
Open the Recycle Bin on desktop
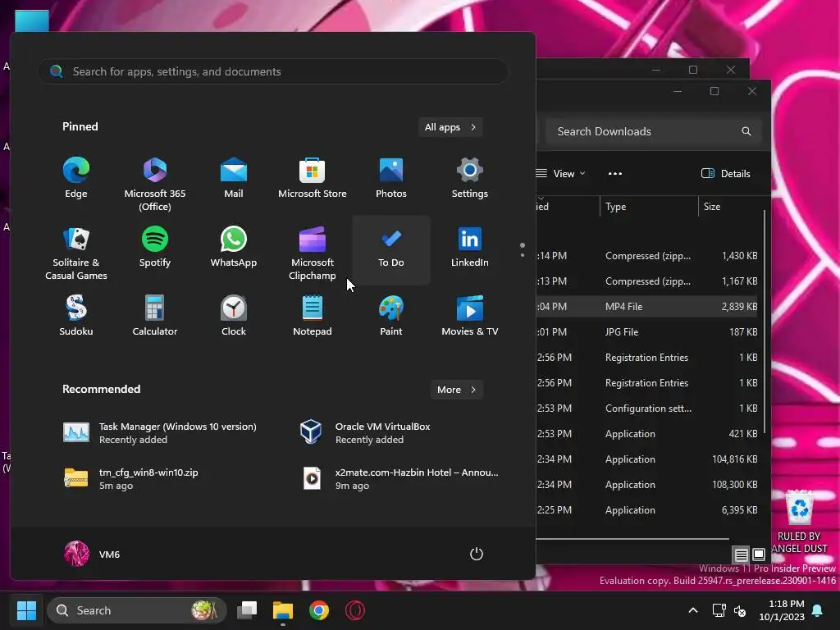pos(800,523)
